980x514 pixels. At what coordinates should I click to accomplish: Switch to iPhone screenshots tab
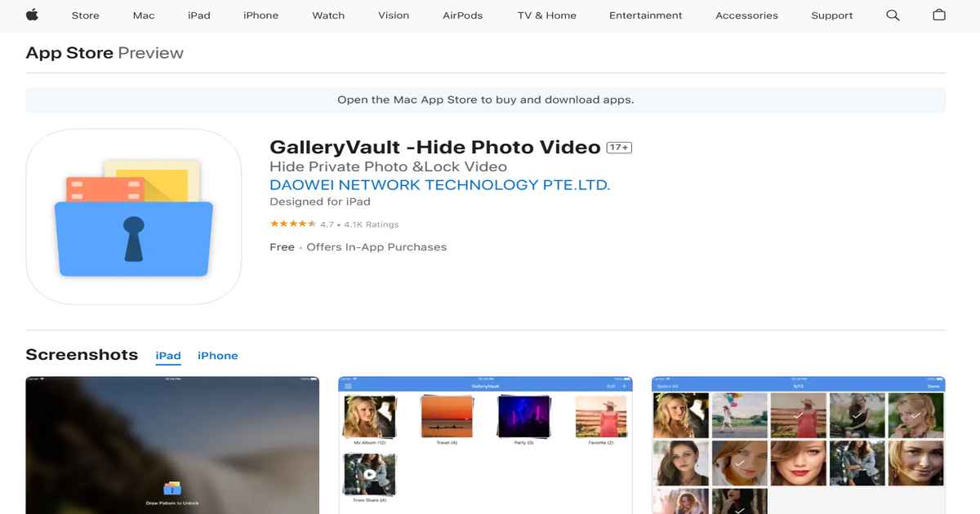(x=218, y=356)
